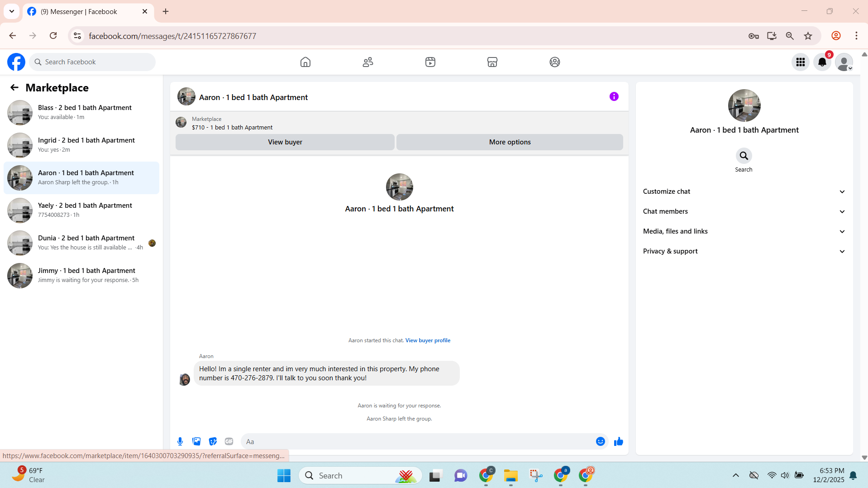Screen dimensions: 868x488
Task: Open Ingrid 2 bed 1 bath conversation
Action: click(81, 145)
